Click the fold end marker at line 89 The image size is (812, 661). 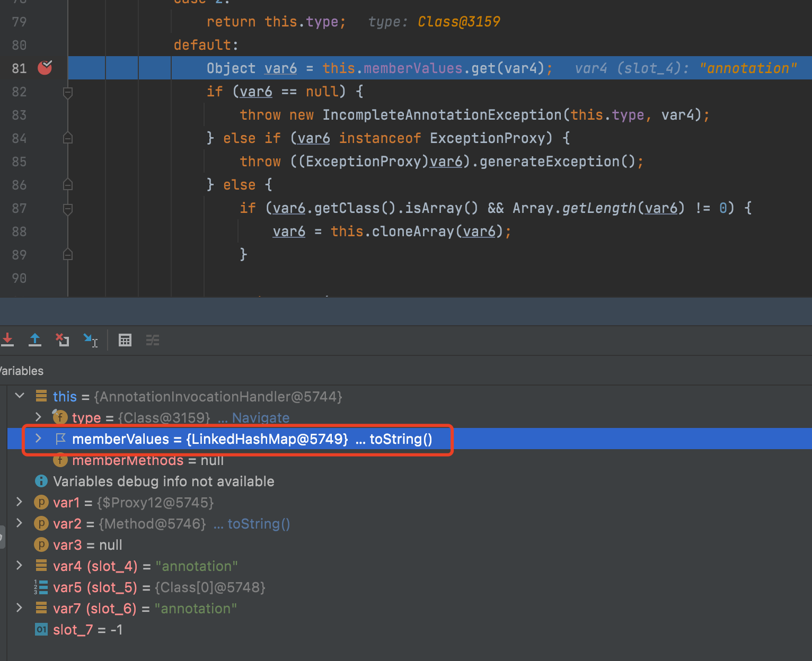click(68, 254)
